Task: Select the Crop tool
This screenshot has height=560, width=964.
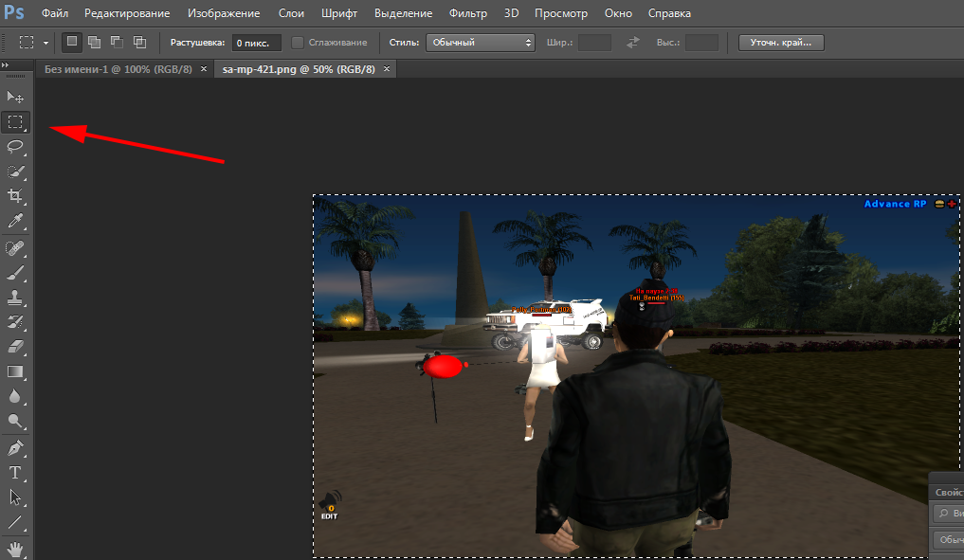Action: (15, 196)
